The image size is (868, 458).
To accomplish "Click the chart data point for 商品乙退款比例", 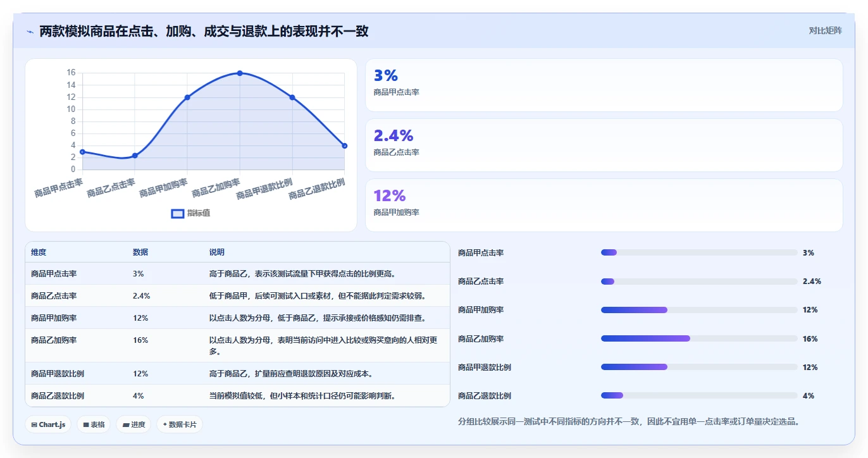I will (x=345, y=145).
